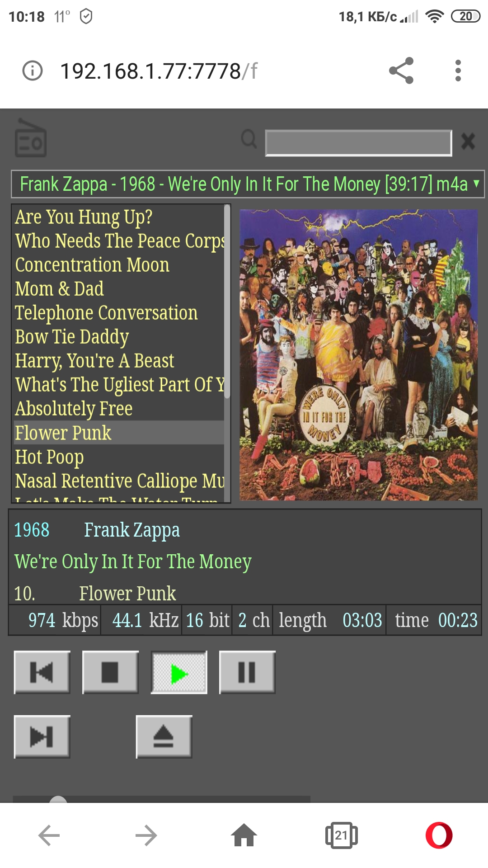
Task: Expand the album selector dropdown
Action: click(248, 184)
